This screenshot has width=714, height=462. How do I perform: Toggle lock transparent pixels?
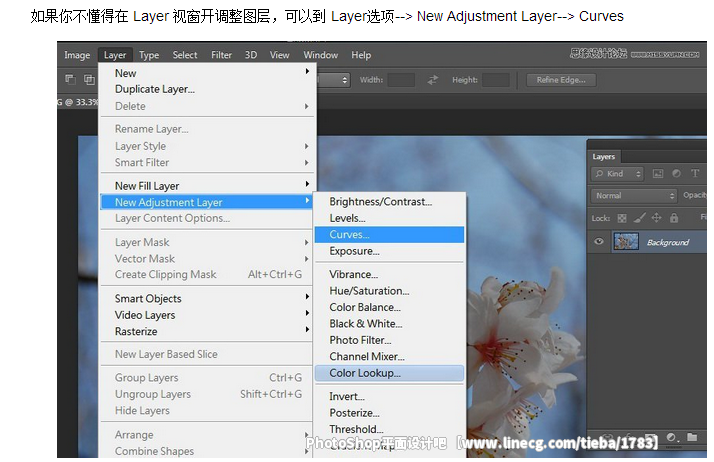coord(622,218)
